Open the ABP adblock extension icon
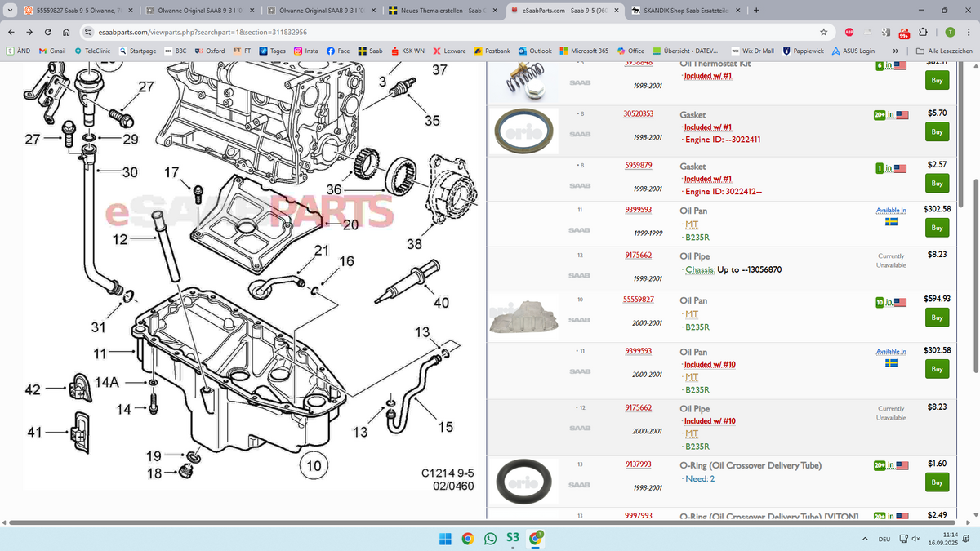Image resolution: width=980 pixels, height=551 pixels. tap(849, 32)
